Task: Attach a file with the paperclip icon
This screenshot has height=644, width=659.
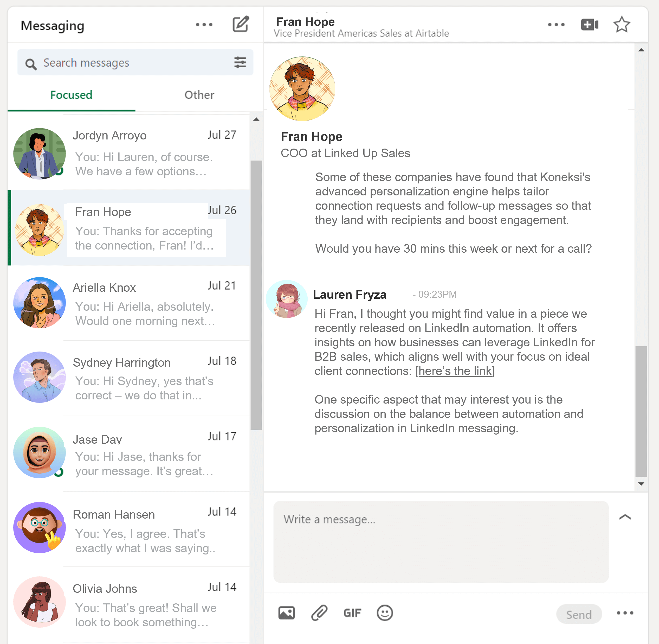Action: [x=319, y=613]
